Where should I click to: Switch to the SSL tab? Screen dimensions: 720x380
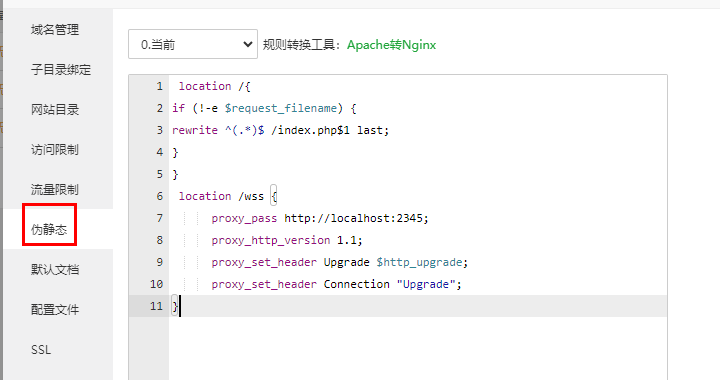[x=41, y=350]
